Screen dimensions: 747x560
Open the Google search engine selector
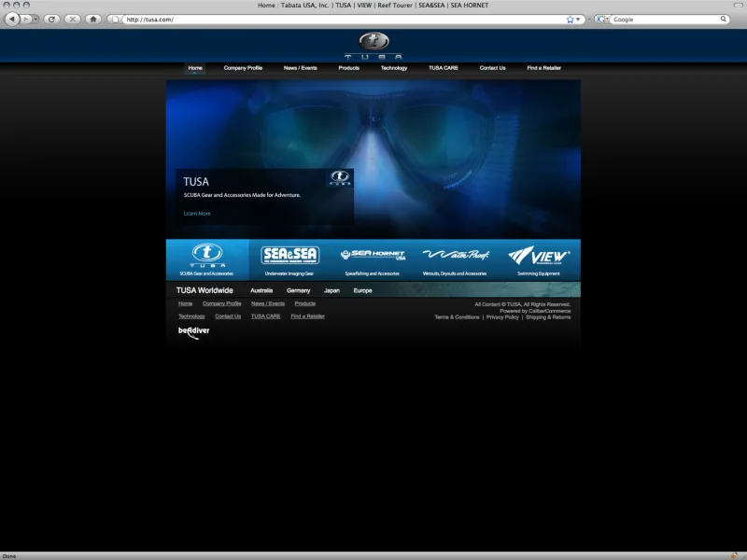click(602, 20)
